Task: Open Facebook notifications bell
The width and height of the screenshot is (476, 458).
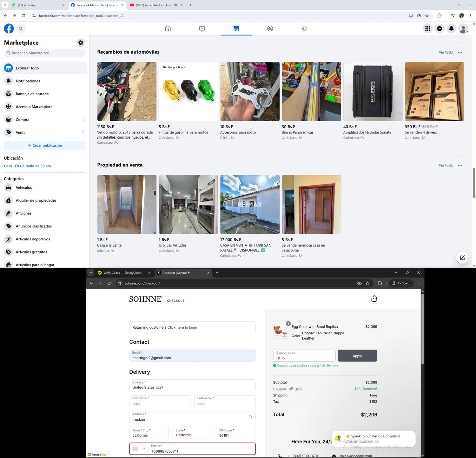Action: pos(451,29)
